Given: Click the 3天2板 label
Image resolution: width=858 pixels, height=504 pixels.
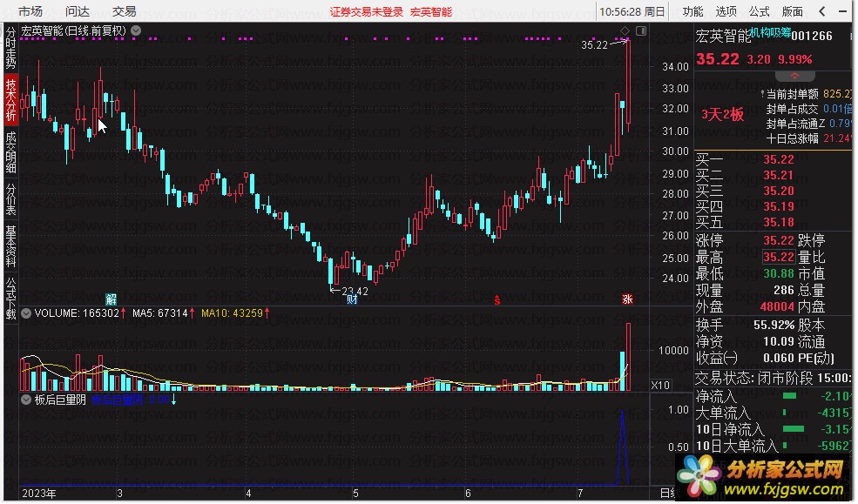Looking at the screenshot, I should tap(723, 115).
